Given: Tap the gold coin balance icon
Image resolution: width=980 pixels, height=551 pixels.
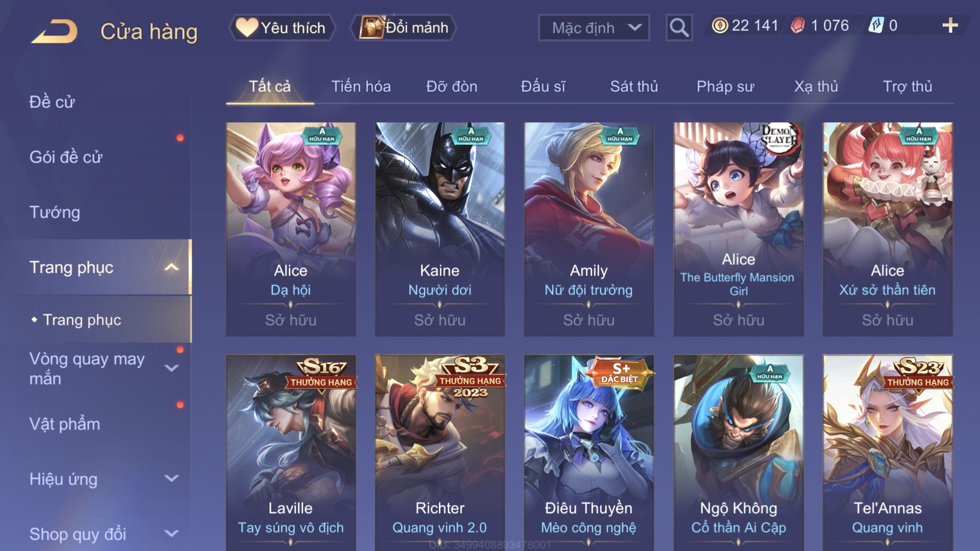Looking at the screenshot, I should (x=719, y=25).
